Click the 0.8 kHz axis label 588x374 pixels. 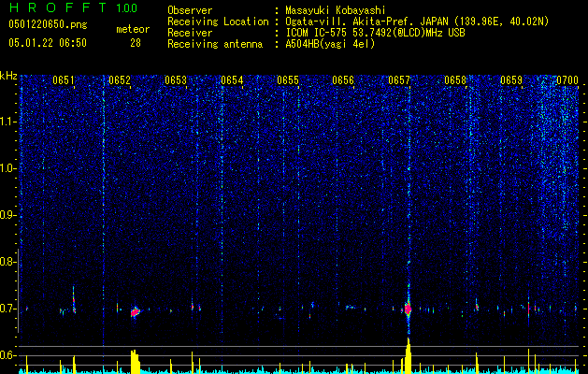click(x=8, y=262)
